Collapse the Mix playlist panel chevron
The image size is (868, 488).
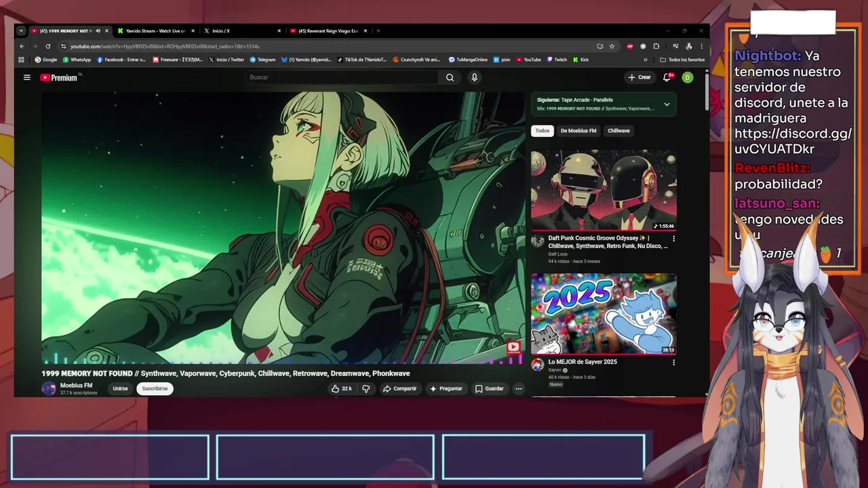coord(667,104)
